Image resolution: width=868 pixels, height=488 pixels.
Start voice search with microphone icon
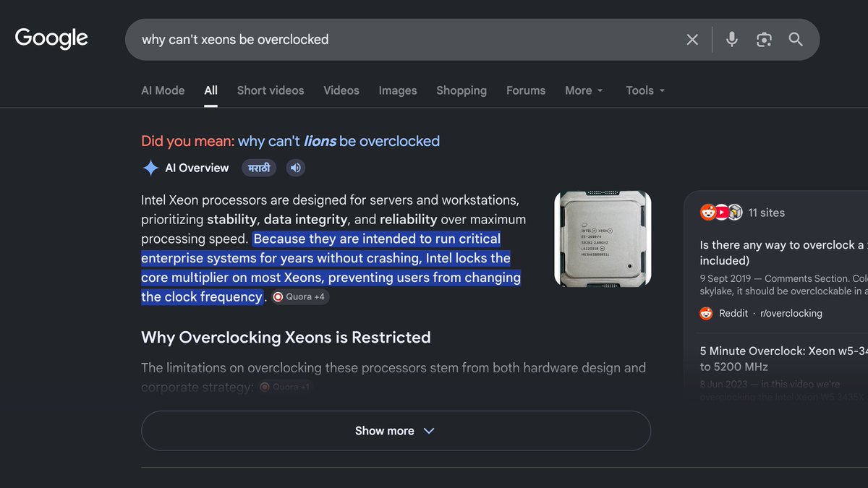(732, 39)
